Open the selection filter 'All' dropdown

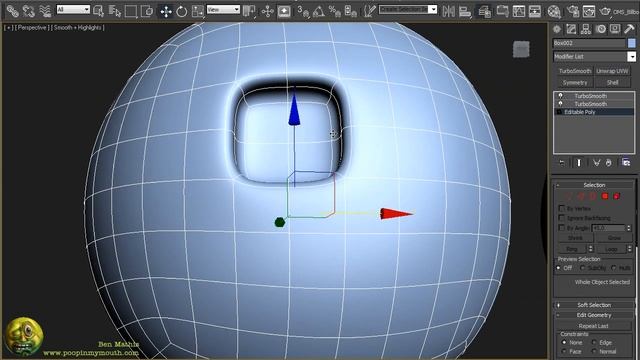73,9
